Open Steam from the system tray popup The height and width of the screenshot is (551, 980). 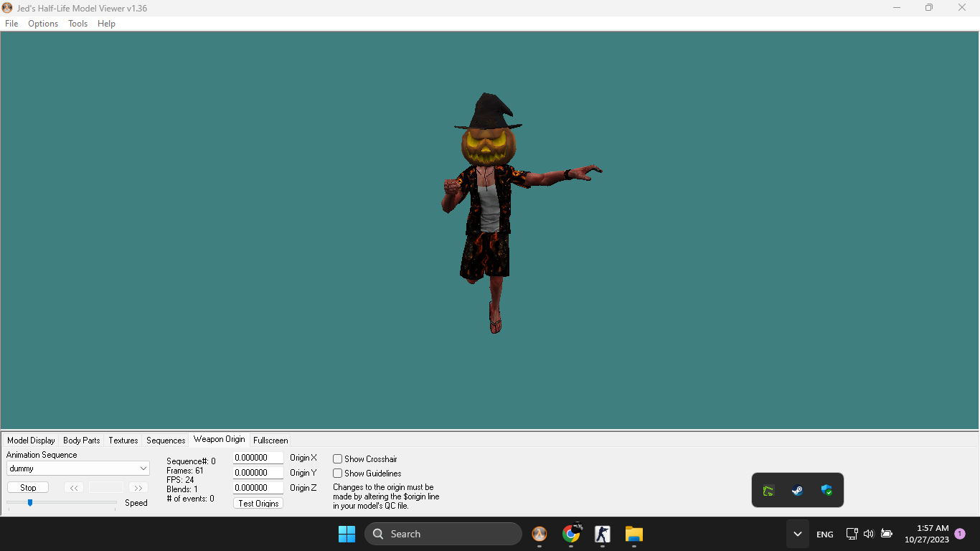(x=797, y=491)
